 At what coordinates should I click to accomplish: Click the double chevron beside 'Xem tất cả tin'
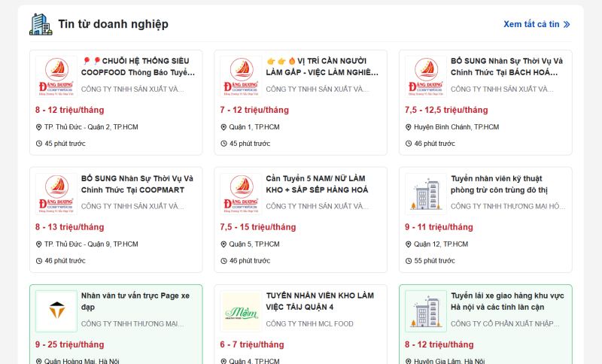pos(567,25)
